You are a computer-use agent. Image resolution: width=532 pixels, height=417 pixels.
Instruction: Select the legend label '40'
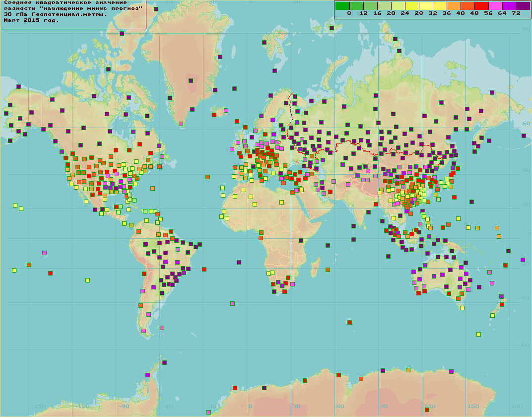461,13
